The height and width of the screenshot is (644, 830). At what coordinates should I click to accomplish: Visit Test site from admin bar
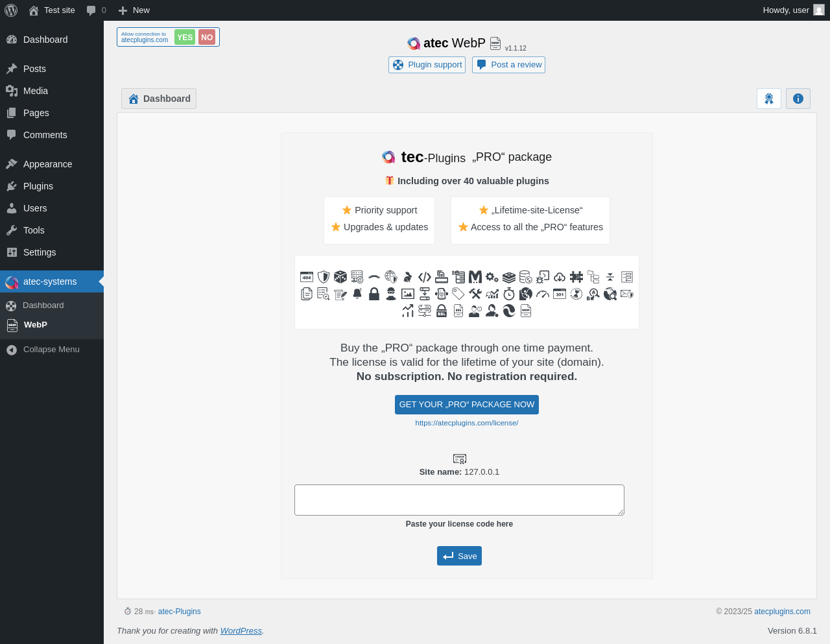point(52,10)
